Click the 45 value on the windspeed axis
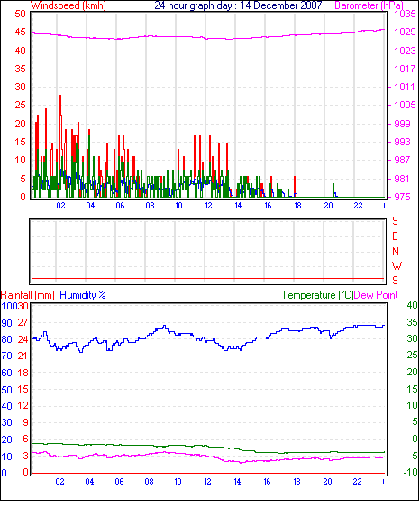 [21, 32]
